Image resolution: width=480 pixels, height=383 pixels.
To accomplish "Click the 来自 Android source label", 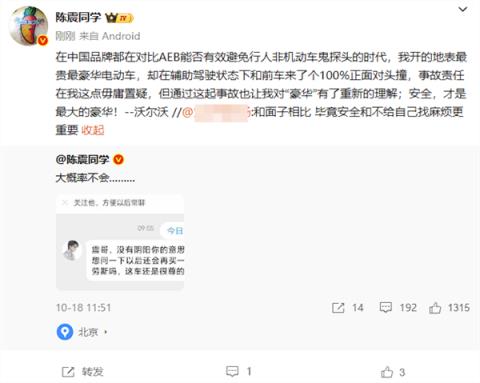I will pos(110,36).
